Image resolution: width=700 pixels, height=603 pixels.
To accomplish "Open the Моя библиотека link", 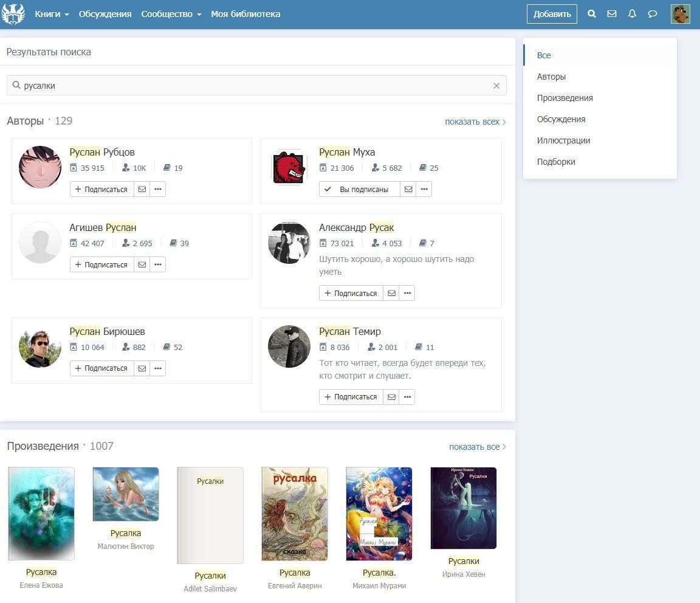I will click(x=245, y=14).
